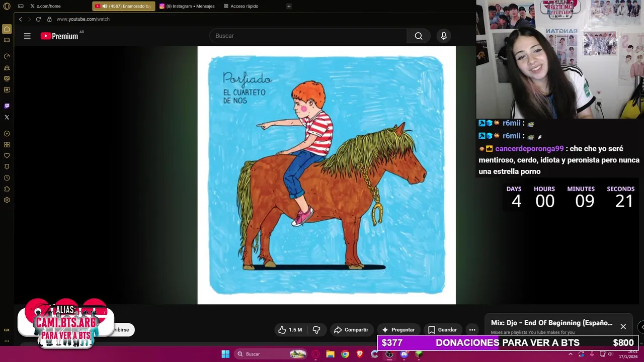The image size is (644, 362).
Task: Switch to the x.com/home tab
Action: tap(48, 6)
